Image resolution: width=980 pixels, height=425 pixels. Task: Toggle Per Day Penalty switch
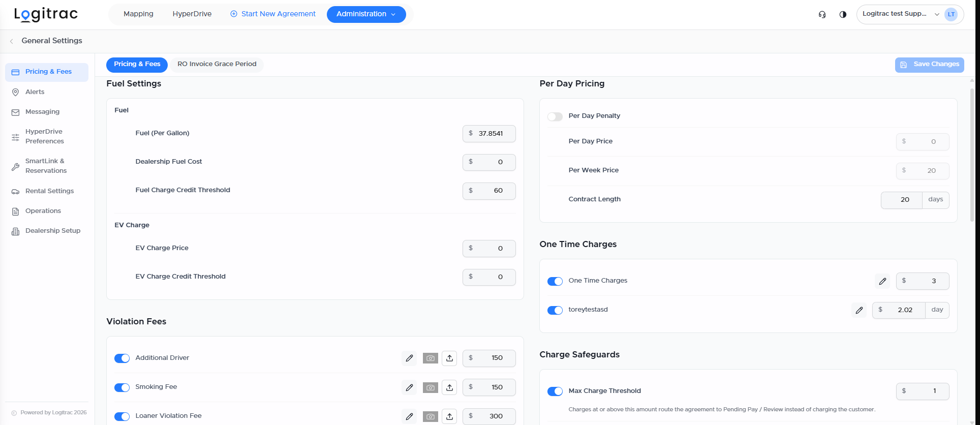click(x=555, y=116)
